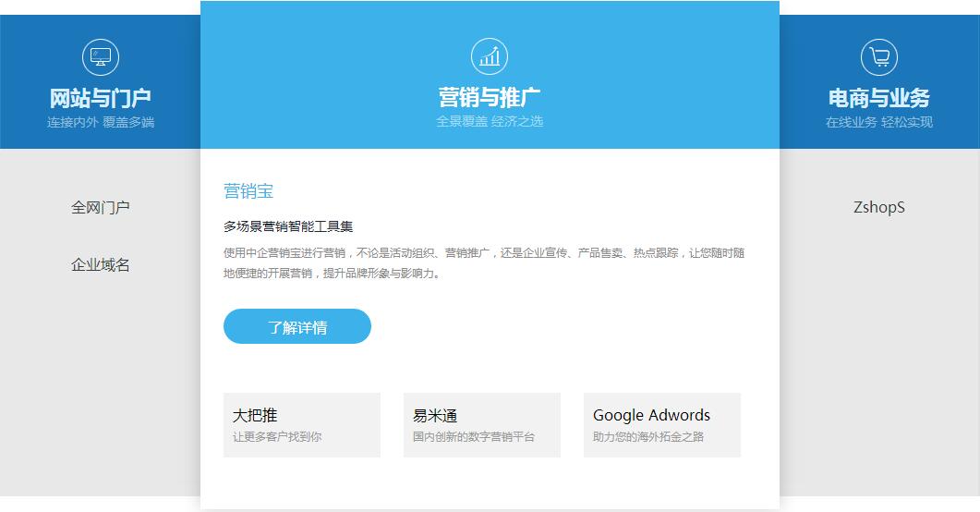980x512 pixels.
Task: Select the 大把推 product card
Action: (x=302, y=425)
